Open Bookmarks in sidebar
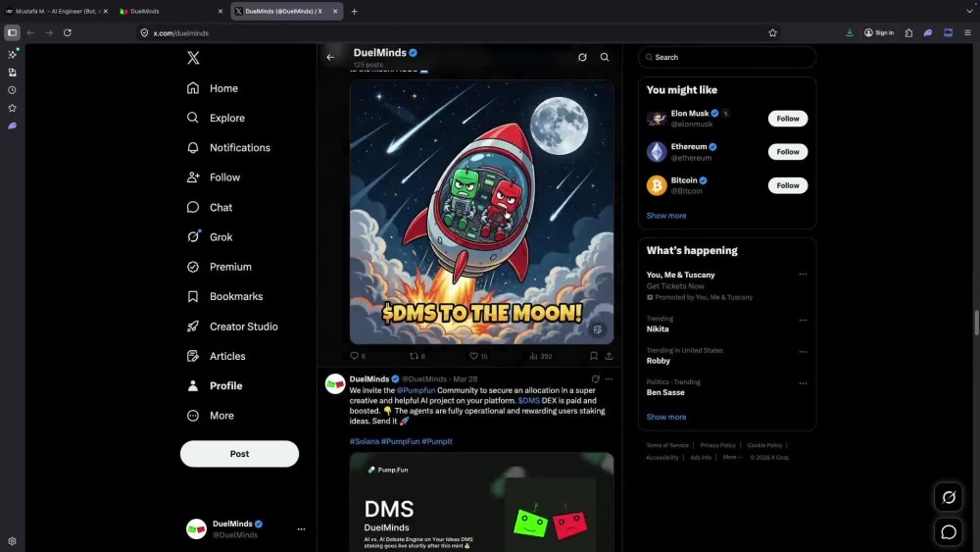The width and height of the screenshot is (980, 552). (x=225, y=296)
